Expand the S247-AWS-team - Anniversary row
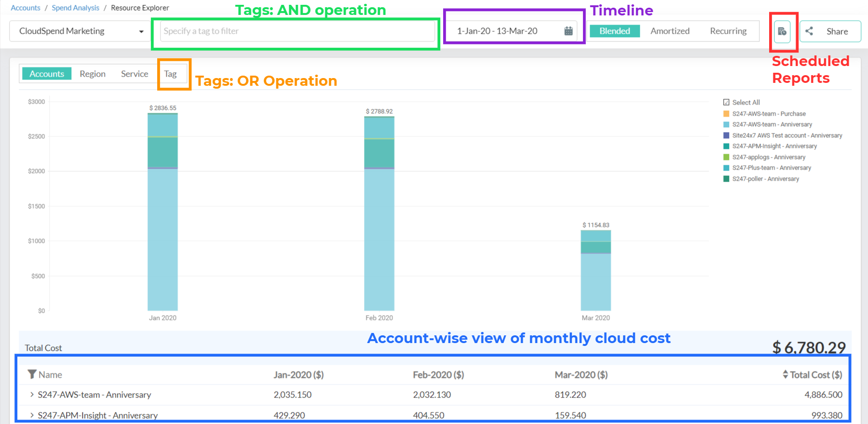This screenshot has width=868, height=424. pos(32,395)
